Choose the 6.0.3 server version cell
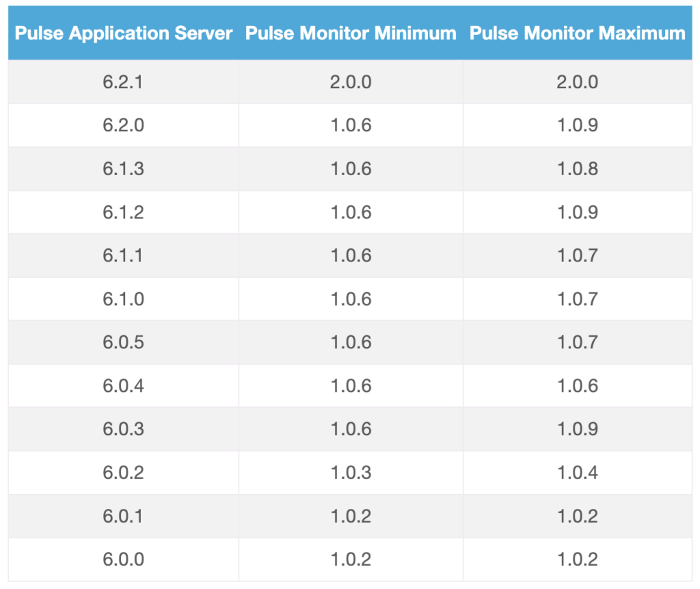This screenshot has height=589, width=700. click(124, 429)
